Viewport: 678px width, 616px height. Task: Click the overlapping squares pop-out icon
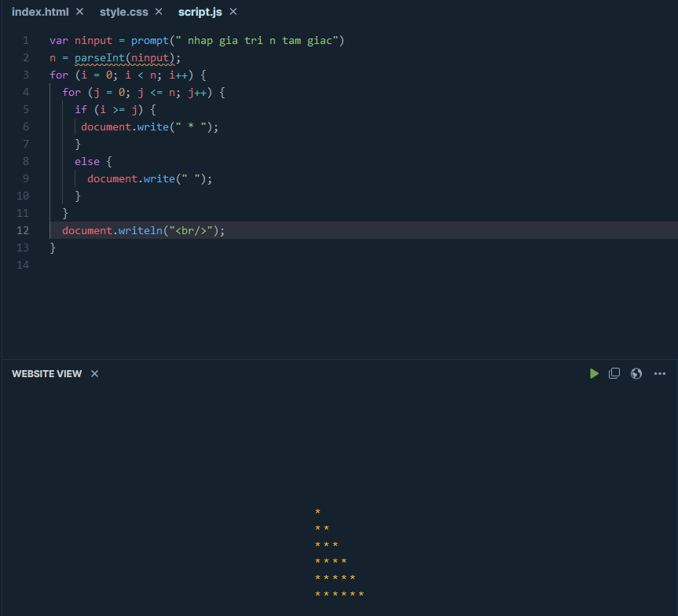[x=614, y=373]
